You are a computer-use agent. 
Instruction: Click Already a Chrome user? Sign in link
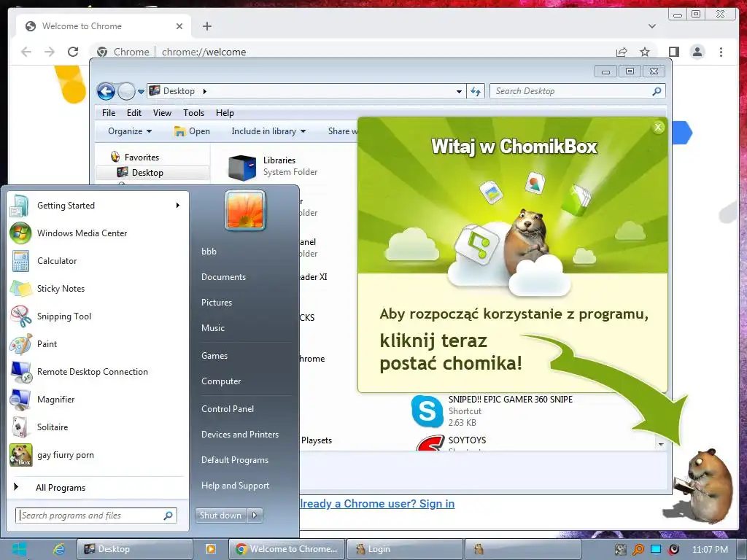[377, 504]
